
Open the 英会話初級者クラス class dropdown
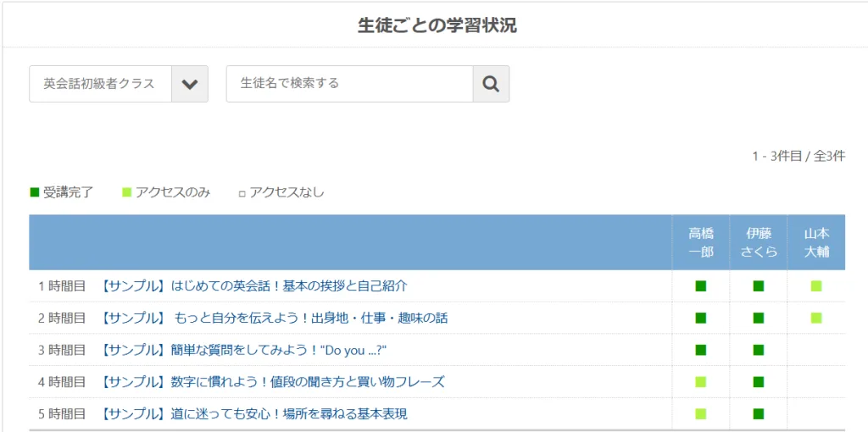[x=100, y=84]
